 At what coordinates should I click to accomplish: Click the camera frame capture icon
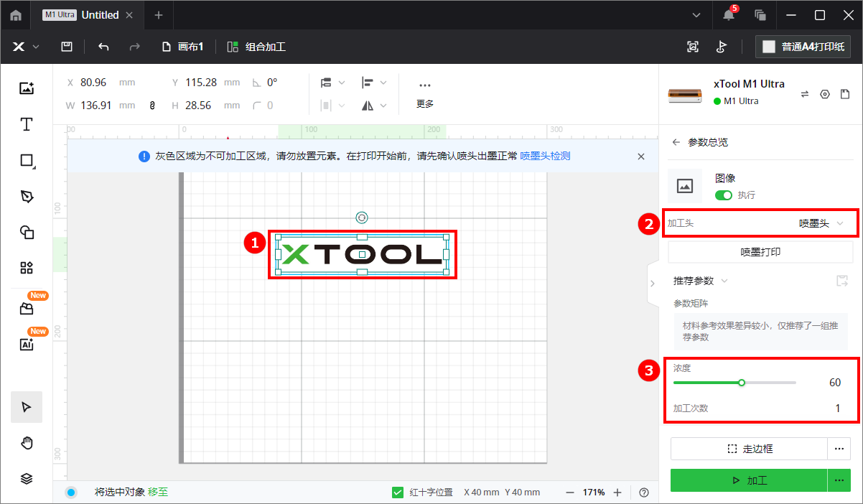pyautogui.click(x=693, y=47)
